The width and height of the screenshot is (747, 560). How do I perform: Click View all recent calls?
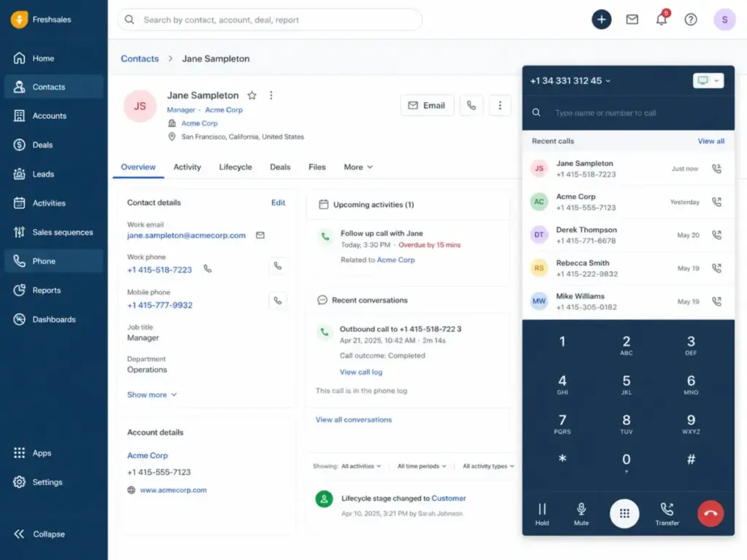click(711, 141)
